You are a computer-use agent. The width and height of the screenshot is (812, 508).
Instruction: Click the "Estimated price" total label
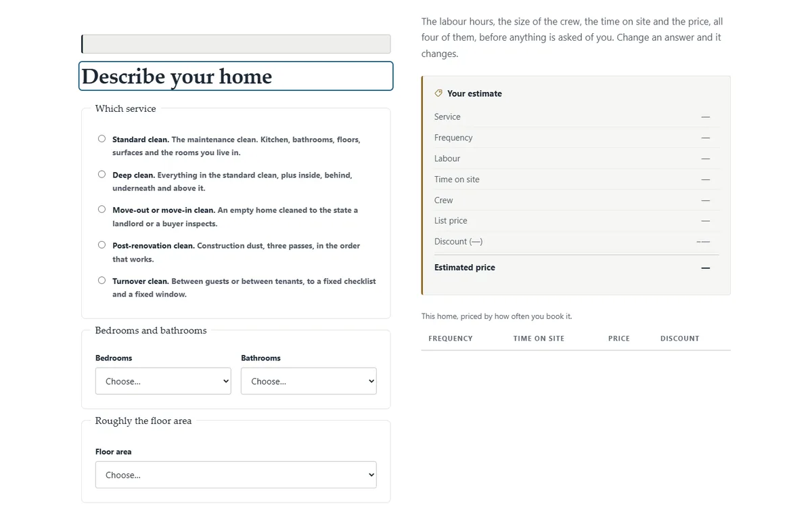(x=465, y=268)
